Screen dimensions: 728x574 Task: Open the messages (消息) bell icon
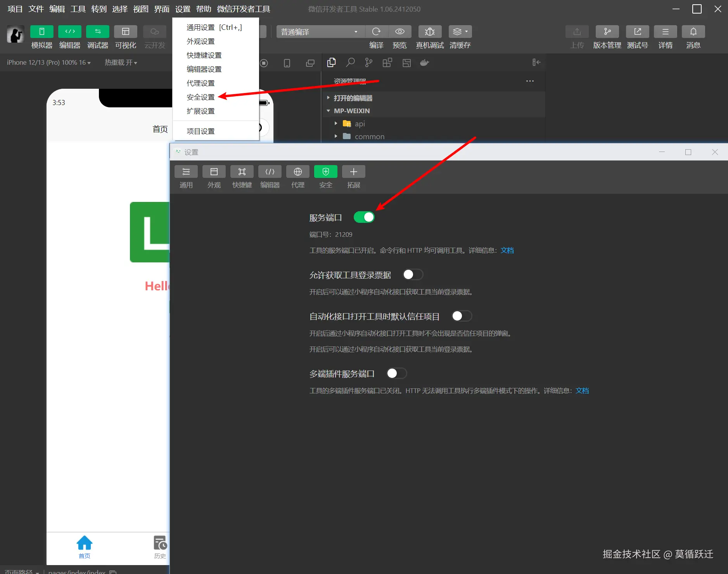pos(693,32)
